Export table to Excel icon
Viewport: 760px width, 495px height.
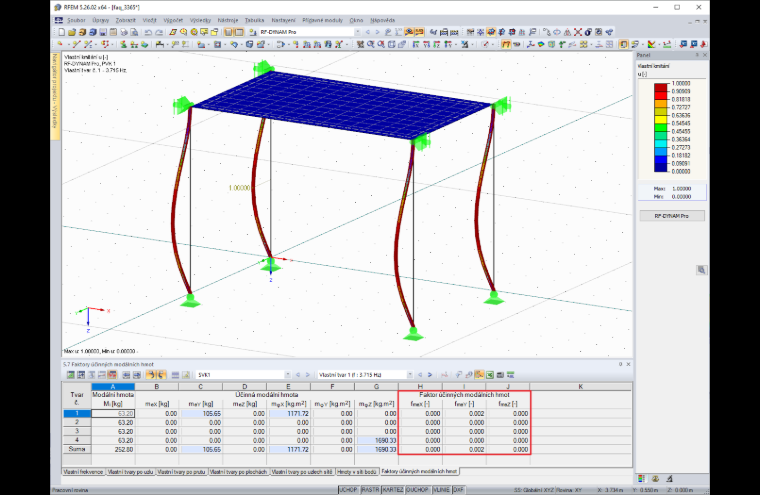coord(490,375)
